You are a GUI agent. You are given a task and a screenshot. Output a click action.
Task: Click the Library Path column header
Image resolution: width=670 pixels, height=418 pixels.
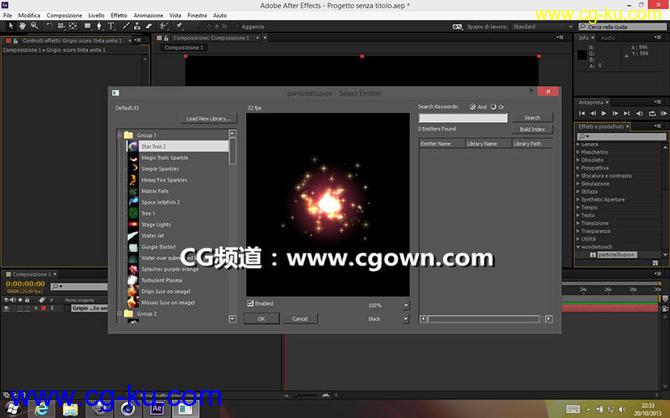coord(532,144)
